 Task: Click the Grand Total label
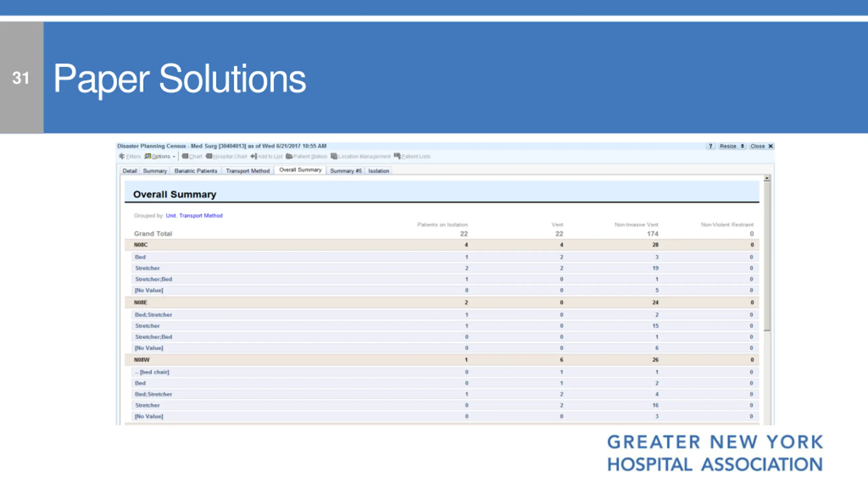pos(153,234)
